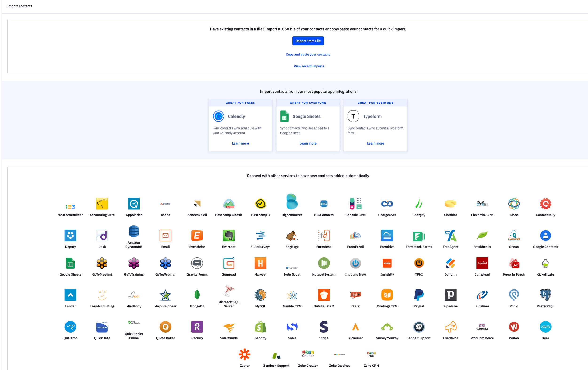Select the FogBugz kiwi icon
The width and height of the screenshot is (588, 370).
click(x=292, y=235)
